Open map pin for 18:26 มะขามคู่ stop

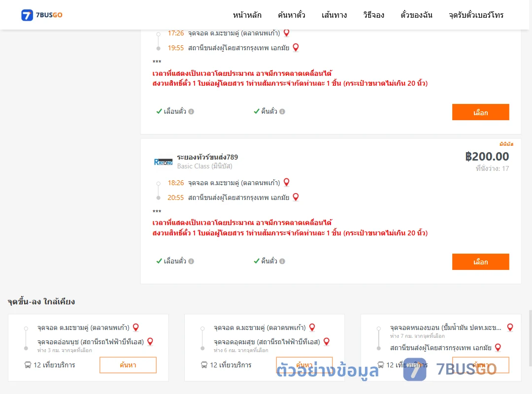tap(286, 182)
